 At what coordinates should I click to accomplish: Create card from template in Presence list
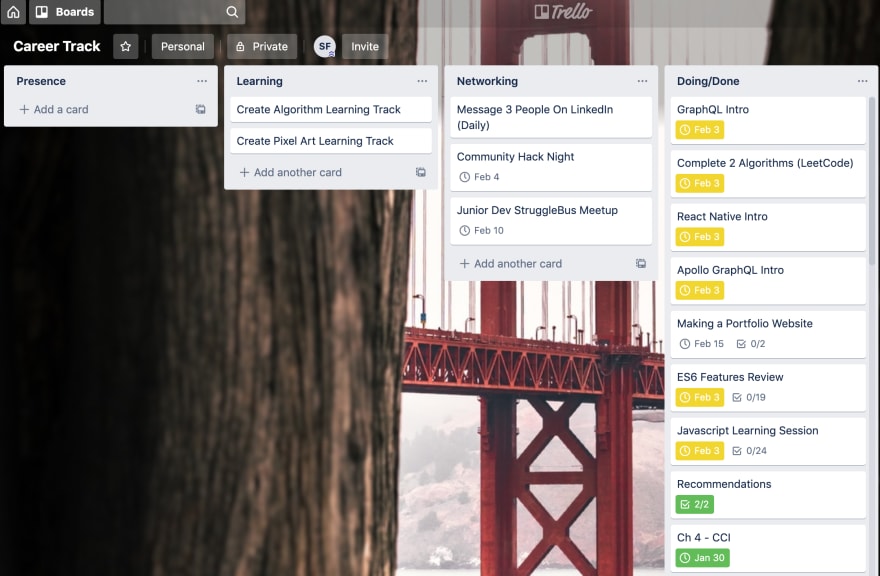pyautogui.click(x=200, y=109)
